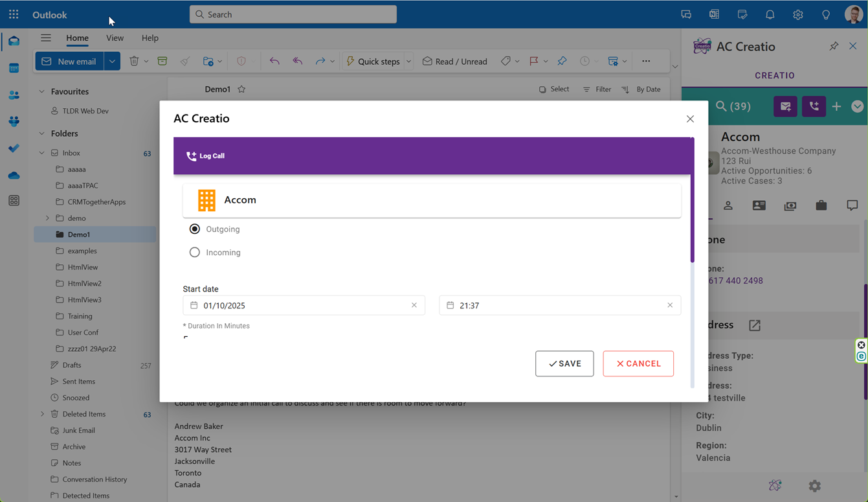Pin the AC Creatio side panel

coord(834,46)
